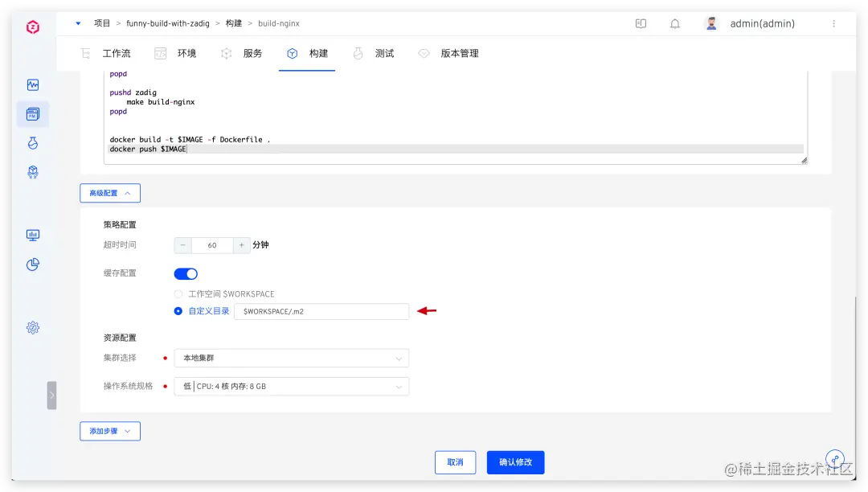Decrease timeout using the minus stepper
This screenshot has height=492, width=868.
pos(182,244)
